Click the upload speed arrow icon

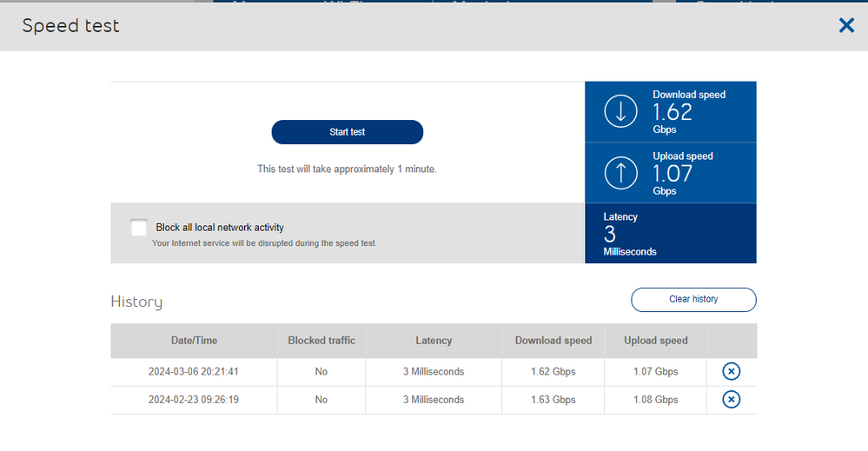[x=620, y=173]
